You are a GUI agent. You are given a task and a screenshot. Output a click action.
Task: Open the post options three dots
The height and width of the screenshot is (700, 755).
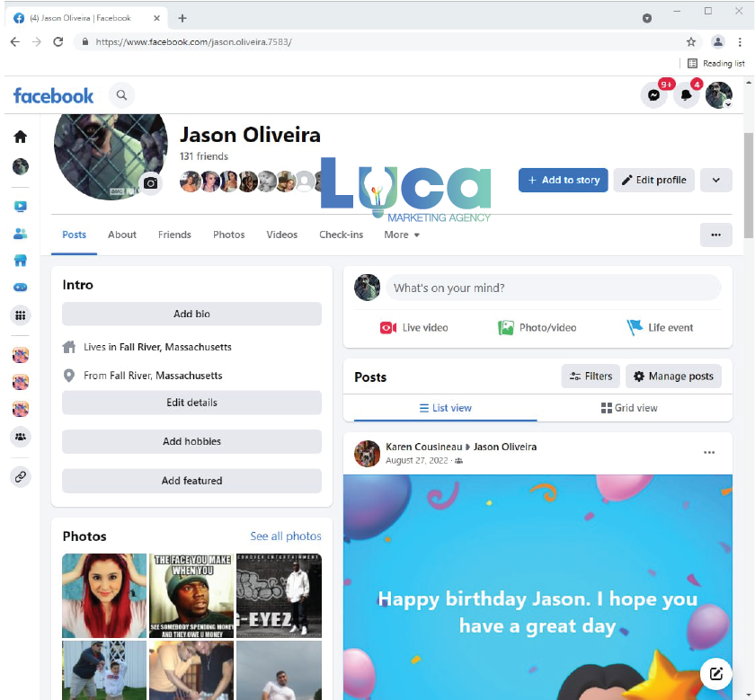coord(709,453)
